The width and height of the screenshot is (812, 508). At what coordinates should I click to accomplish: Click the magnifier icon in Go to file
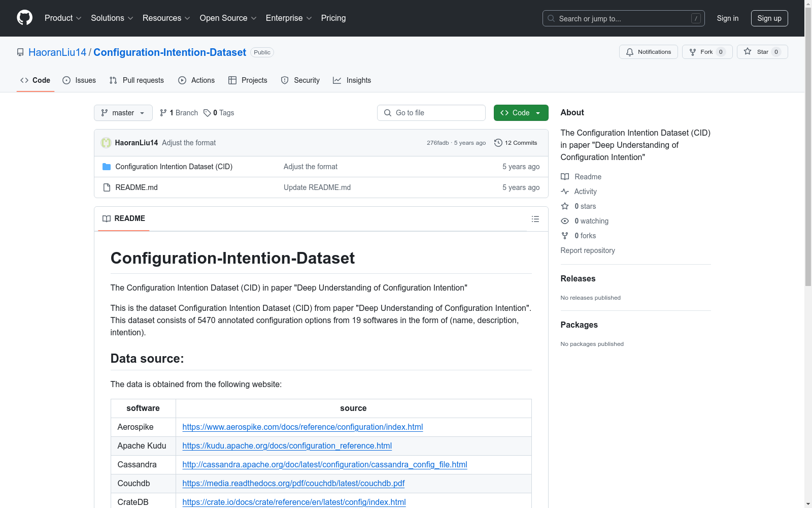[388, 113]
